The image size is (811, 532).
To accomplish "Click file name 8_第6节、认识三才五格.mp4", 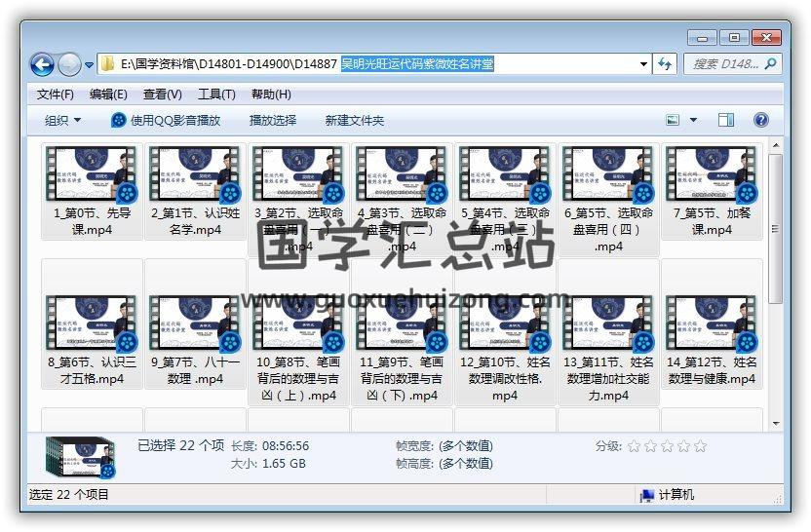I will click(92, 370).
